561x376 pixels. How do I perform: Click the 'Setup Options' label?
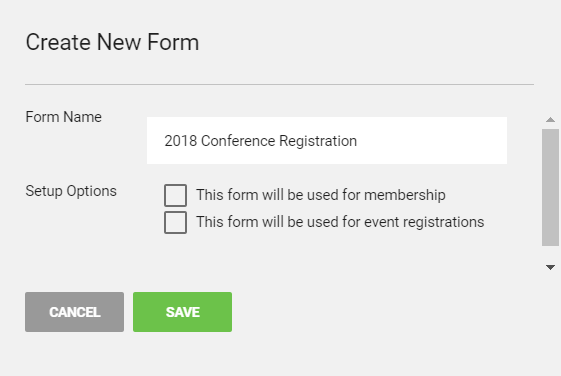tap(71, 191)
